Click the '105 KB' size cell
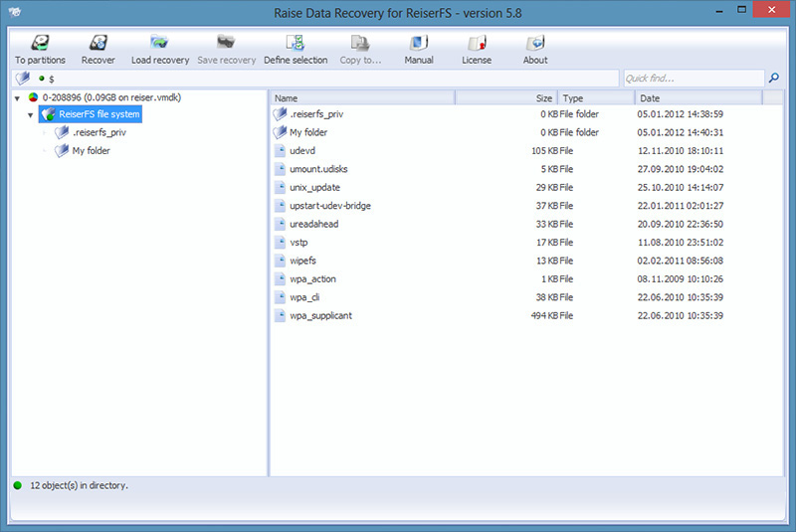Viewport: 796px width, 532px height. 544,150
